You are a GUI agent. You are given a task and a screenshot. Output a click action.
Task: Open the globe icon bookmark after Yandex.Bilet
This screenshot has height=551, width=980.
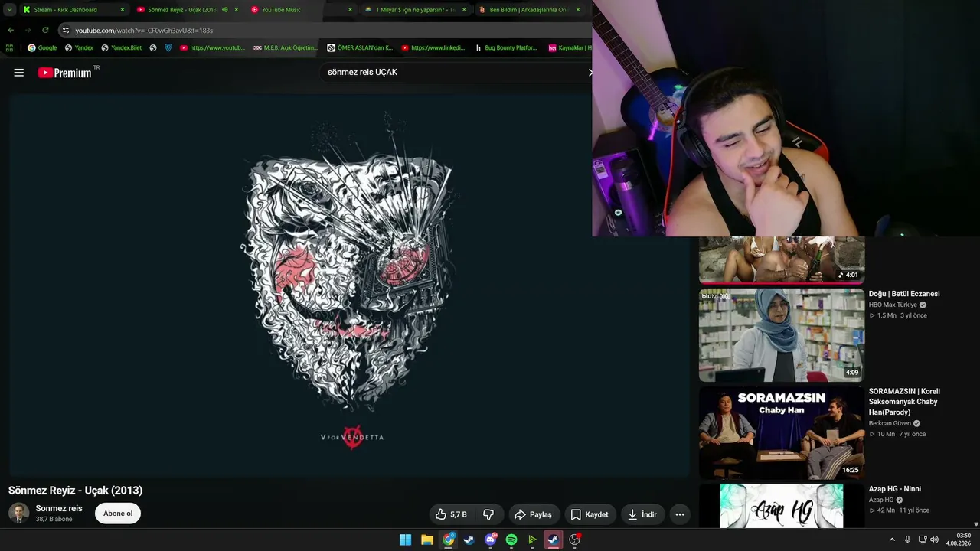(x=153, y=47)
